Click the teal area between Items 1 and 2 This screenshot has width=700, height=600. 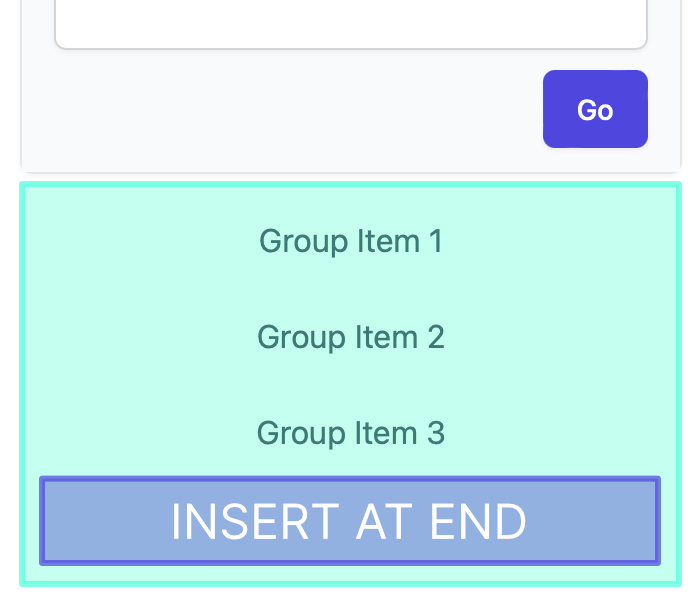351,289
